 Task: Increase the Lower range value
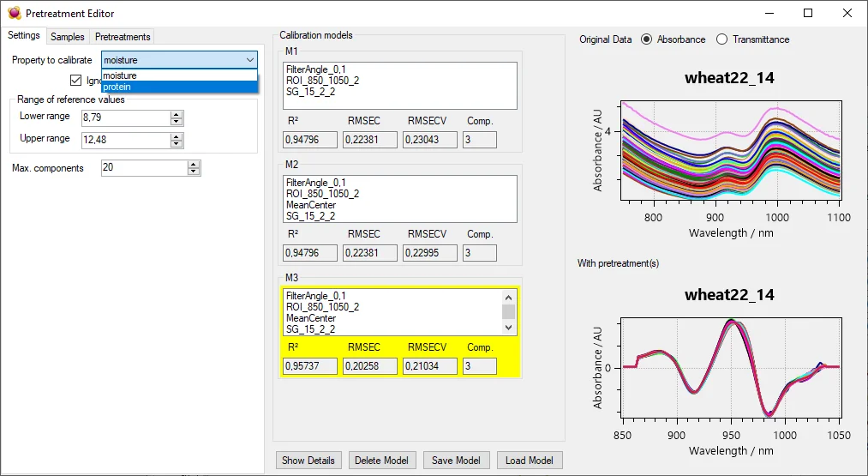pos(177,113)
